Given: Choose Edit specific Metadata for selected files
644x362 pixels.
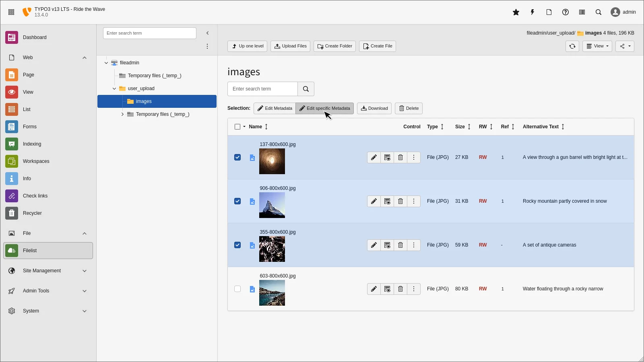Looking at the screenshot, I should coord(325,108).
